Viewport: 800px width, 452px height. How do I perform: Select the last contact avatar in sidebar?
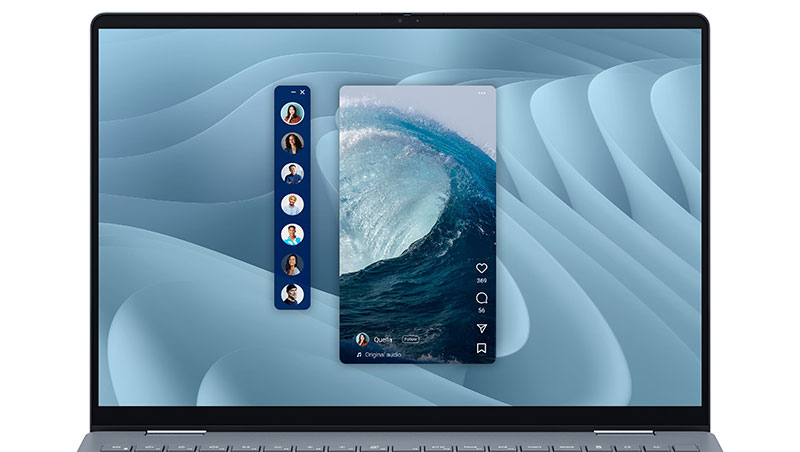292,294
